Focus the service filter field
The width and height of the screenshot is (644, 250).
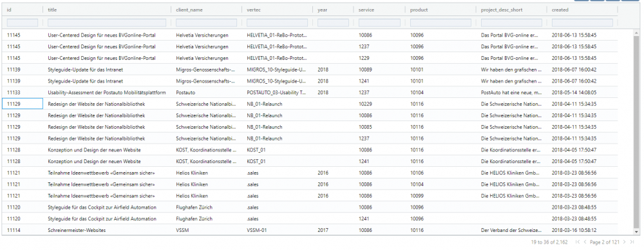(x=379, y=23)
